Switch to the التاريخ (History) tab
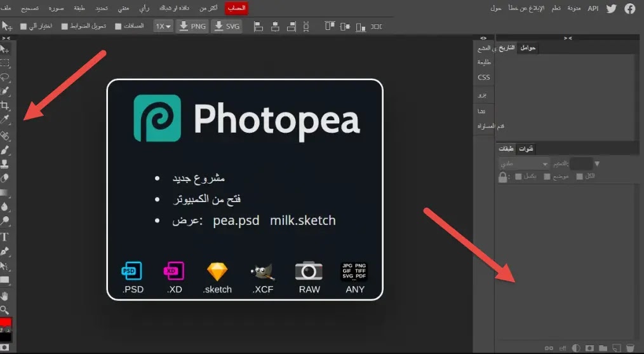The width and height of the screenshot is (644, 354). point(507,48)
